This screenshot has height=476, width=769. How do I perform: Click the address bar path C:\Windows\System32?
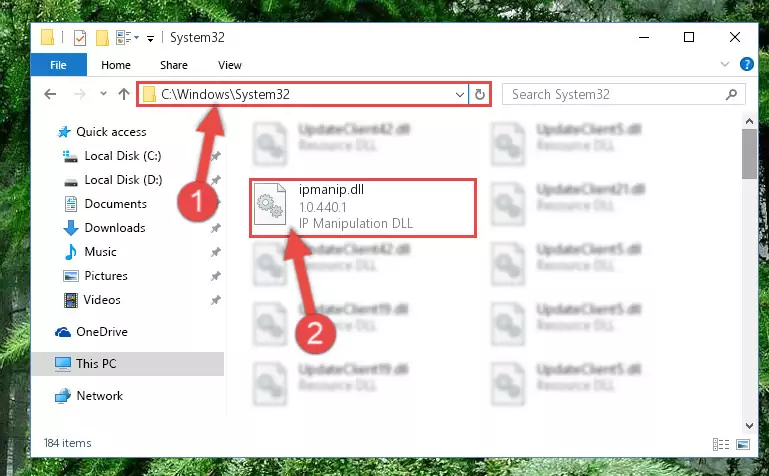coord(225,94)
